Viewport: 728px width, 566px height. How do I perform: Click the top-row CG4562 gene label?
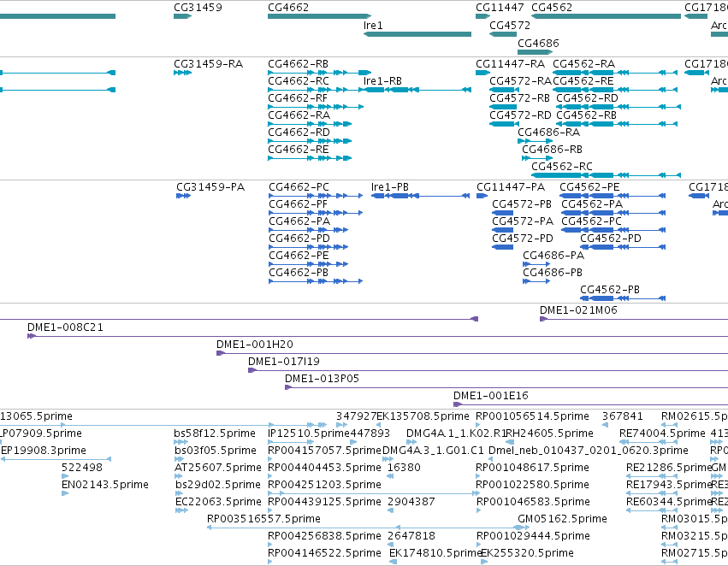pyautogui.click(x=552, y=8)
